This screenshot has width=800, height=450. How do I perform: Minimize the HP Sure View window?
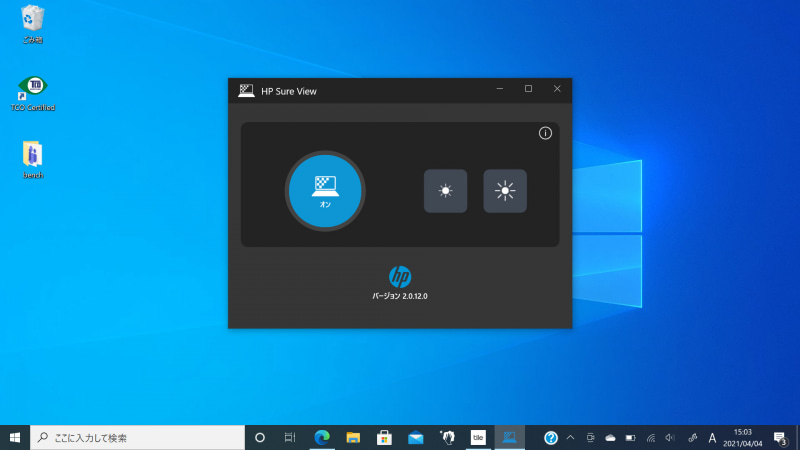coord(499,89)
